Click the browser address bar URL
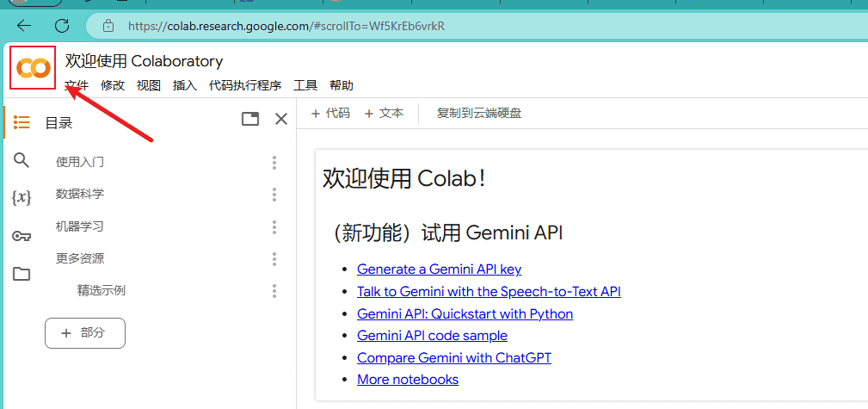This screenshot has height=409, width=868. pos(286,26)
